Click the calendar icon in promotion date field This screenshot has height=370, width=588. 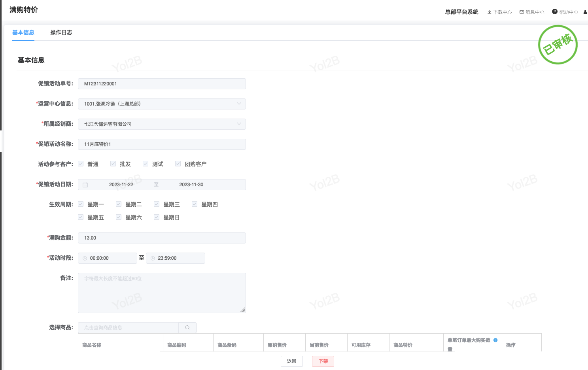[85, 185]
